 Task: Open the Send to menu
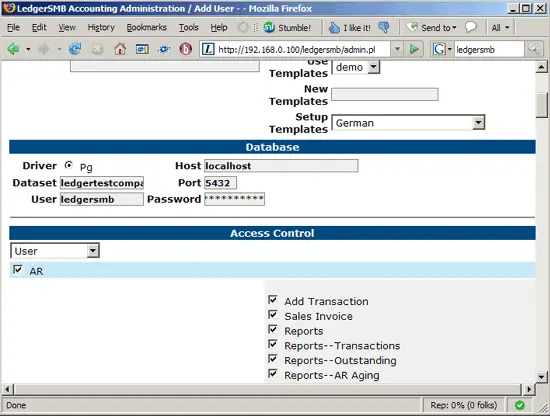432,27
